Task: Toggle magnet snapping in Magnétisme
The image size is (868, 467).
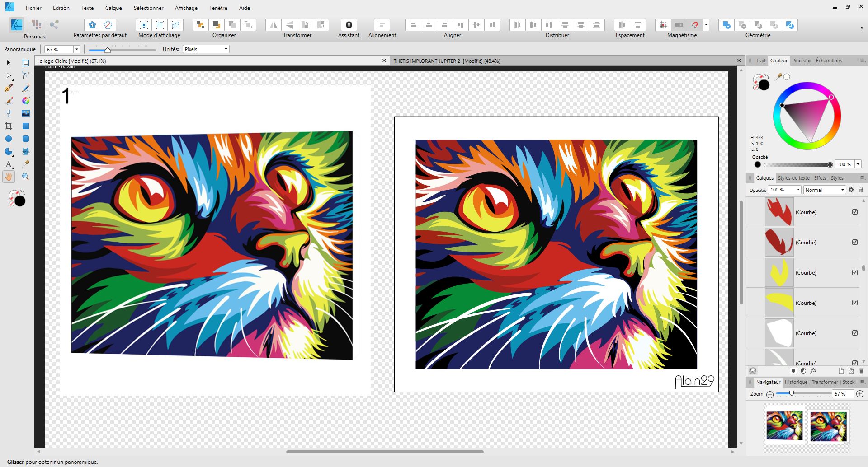Action: pos(695,25)
